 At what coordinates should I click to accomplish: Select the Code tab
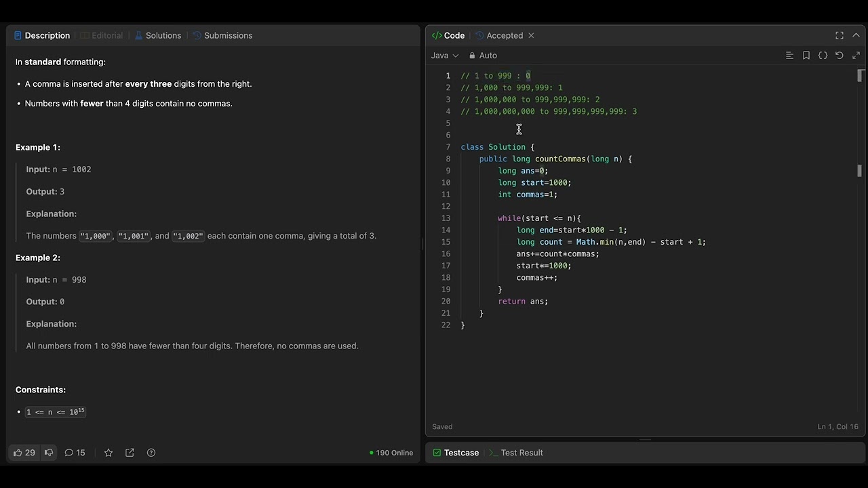point(448,35)
